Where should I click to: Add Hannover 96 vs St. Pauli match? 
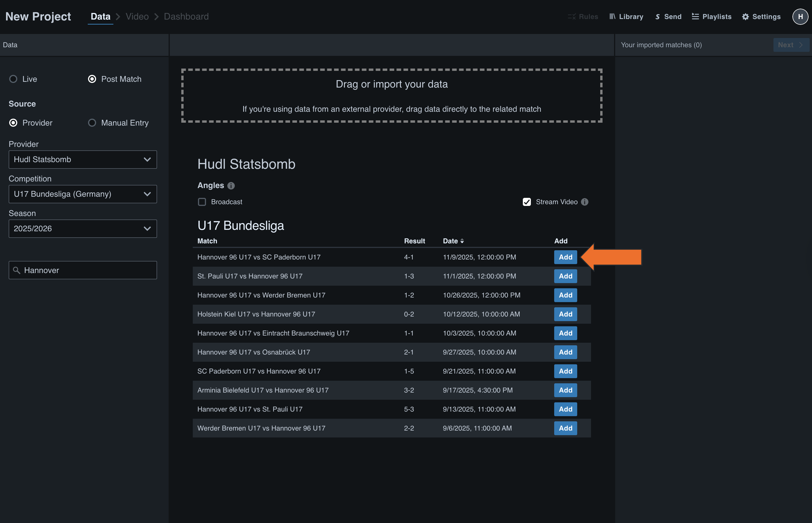click(565, 410)
